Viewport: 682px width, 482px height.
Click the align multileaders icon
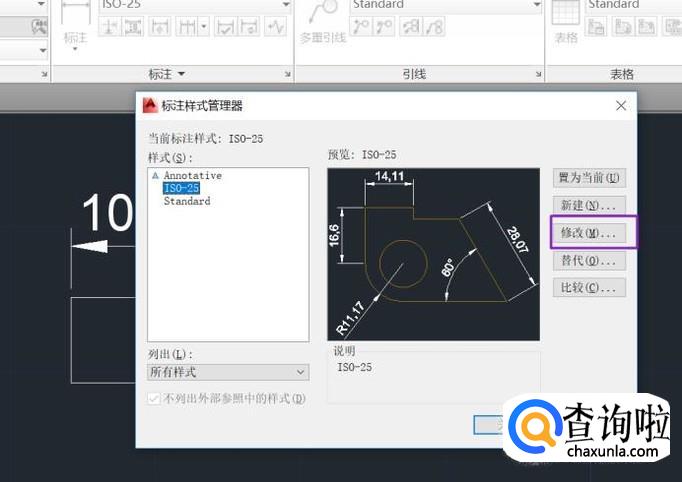tap(411, 27)
